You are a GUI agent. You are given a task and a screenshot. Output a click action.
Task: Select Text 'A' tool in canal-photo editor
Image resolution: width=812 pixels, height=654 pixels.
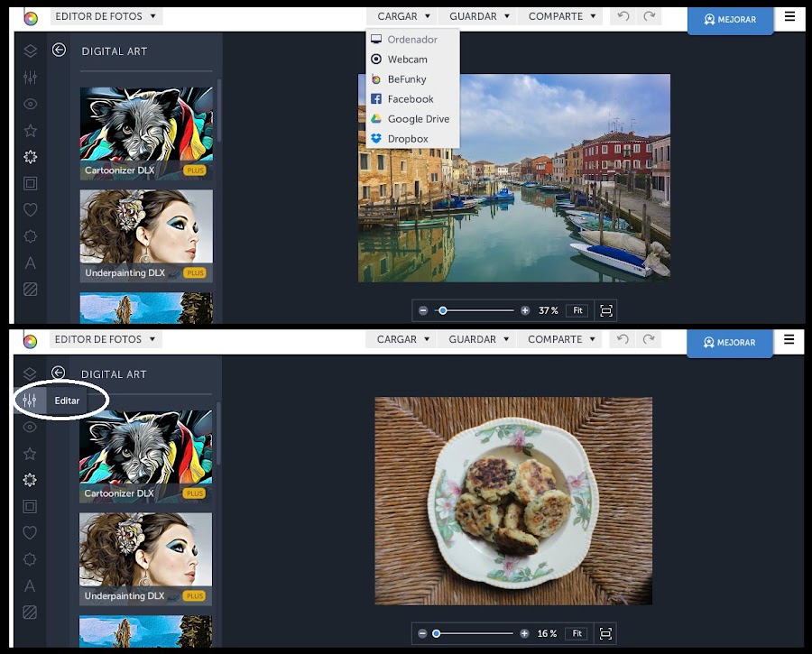tap(30, 263)
